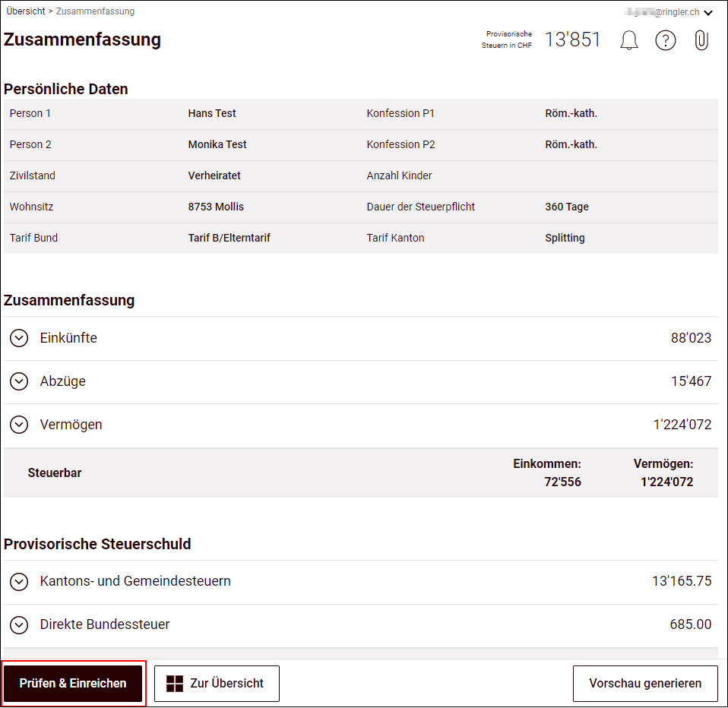Screen dimensions: 728x708
Task: Open attachments via the paperclip icon
Action: pos(701,40)
